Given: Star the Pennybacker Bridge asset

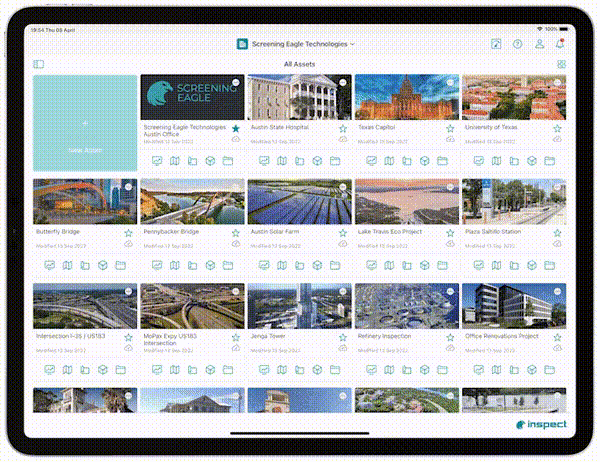Looking at the screenshot, I should point(236,233).
